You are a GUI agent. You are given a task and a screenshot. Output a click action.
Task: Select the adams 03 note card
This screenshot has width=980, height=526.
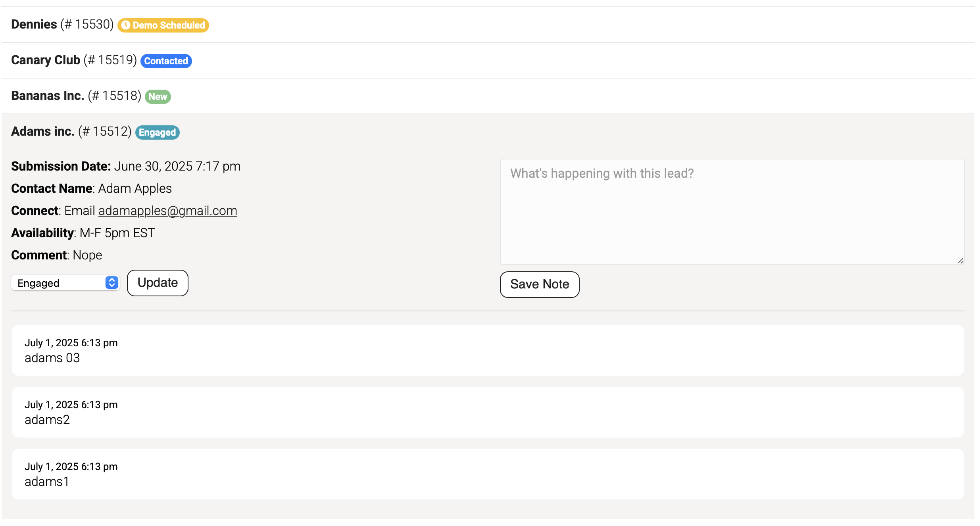pyautogui.click(x=488, y=350)
